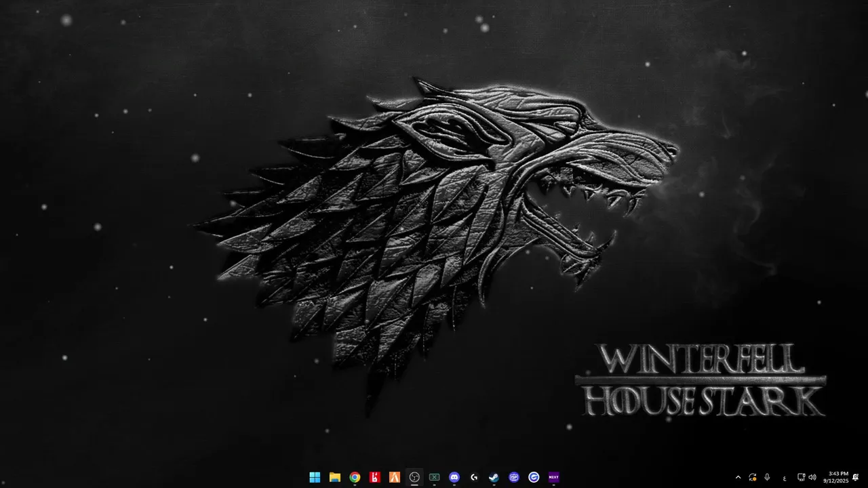Image resolution: width=868 pixels, height=488 pixels.
Task: Open File Explorer from the taskbar
Action: [334, 477]
